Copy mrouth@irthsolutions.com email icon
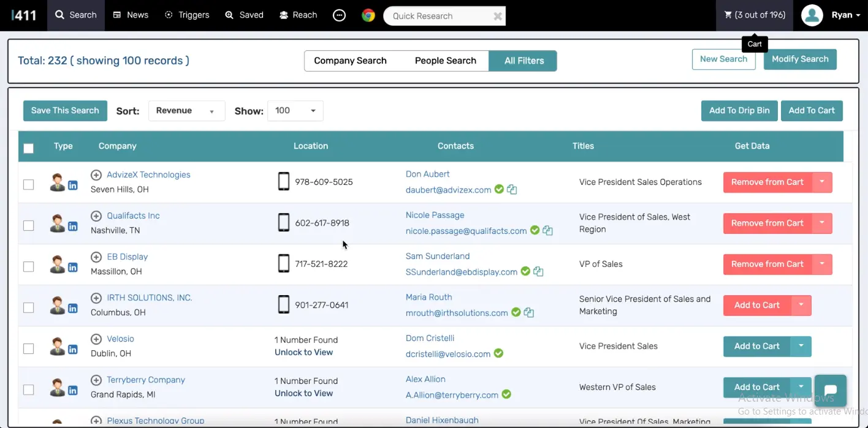This screenshot has height=428, width=868. point(529,313)
